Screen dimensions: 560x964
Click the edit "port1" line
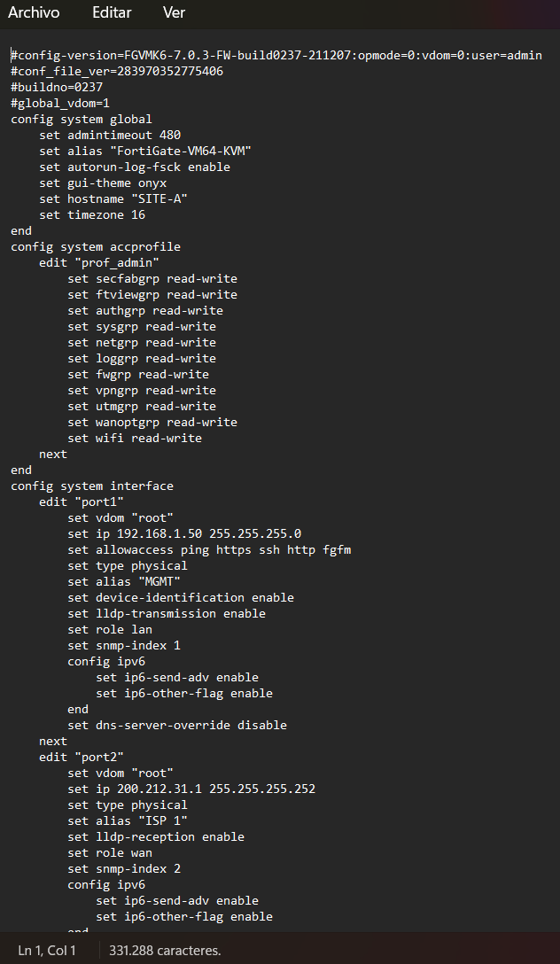tap(82, 501)
